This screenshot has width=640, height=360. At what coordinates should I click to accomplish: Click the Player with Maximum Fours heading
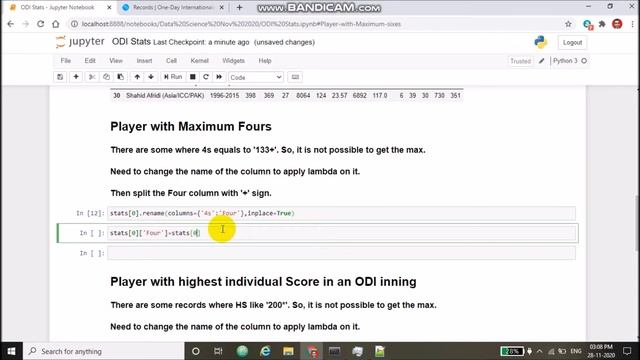pyautogui.click(x=191, y=127)
